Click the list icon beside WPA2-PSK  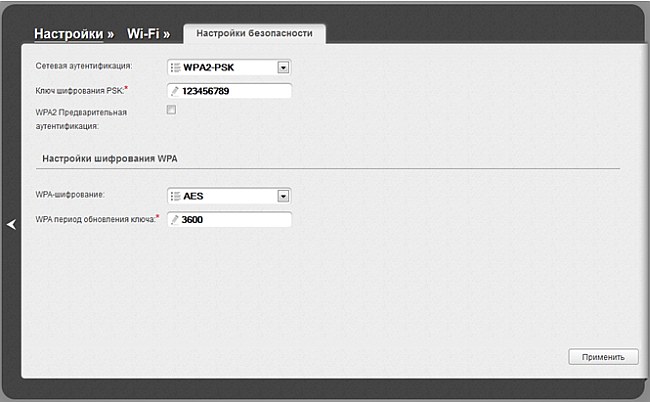pyautogui.click(x=175, y=67)
